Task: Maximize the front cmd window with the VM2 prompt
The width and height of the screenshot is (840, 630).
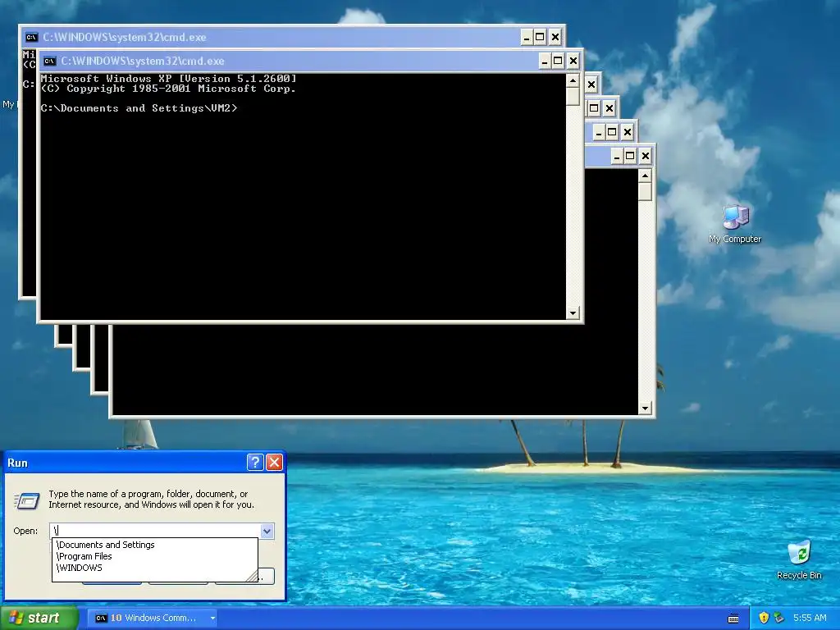Action: [x=558, y=61]
